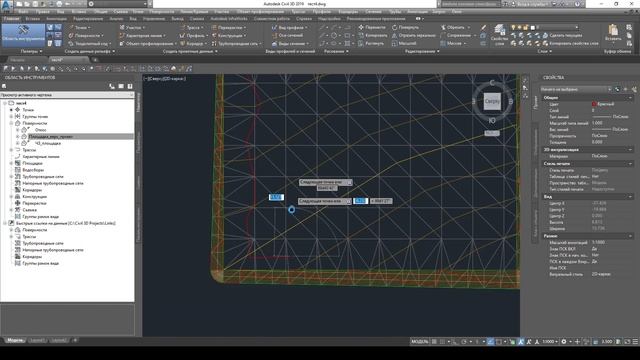
Task: Click the Массив (Array) tool
Action: pyautogui.click(x=453, y=43)
